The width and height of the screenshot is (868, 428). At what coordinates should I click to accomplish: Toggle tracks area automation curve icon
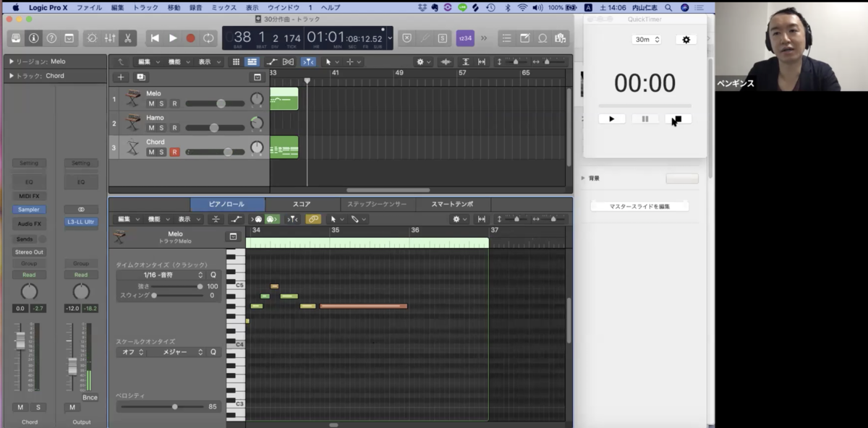tap(271, 61)
